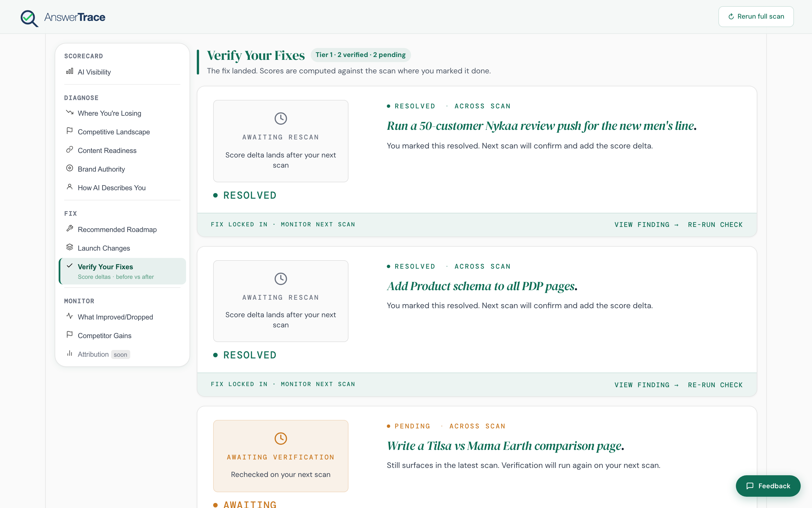Image resolution: width=812 pixels, height=508 pixels.
Task: Click 'Still surfaces in the latest scan' description
Action: pyautogui.click(x=524, y=465)
